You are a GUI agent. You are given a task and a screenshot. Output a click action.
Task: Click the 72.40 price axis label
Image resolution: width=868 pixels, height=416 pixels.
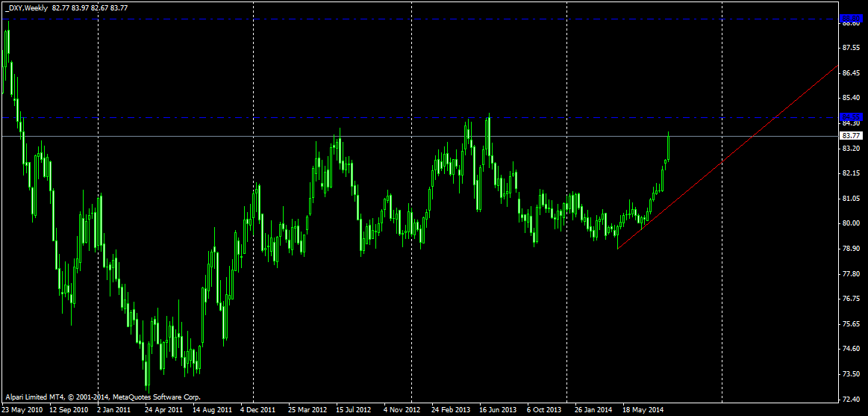pyautogui.click(x=850, y=399)
